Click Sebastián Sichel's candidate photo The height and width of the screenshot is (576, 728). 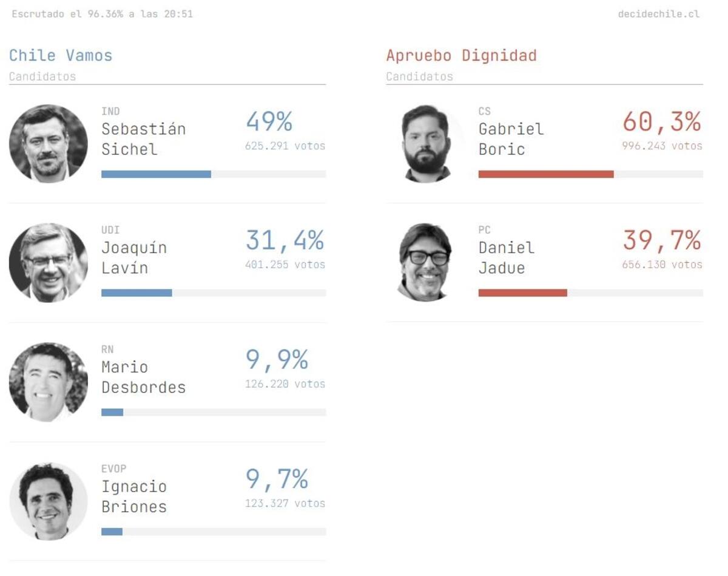(48, 143)
